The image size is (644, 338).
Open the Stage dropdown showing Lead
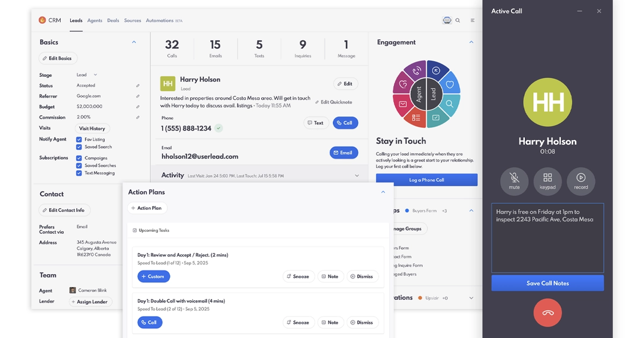(87, 75)
